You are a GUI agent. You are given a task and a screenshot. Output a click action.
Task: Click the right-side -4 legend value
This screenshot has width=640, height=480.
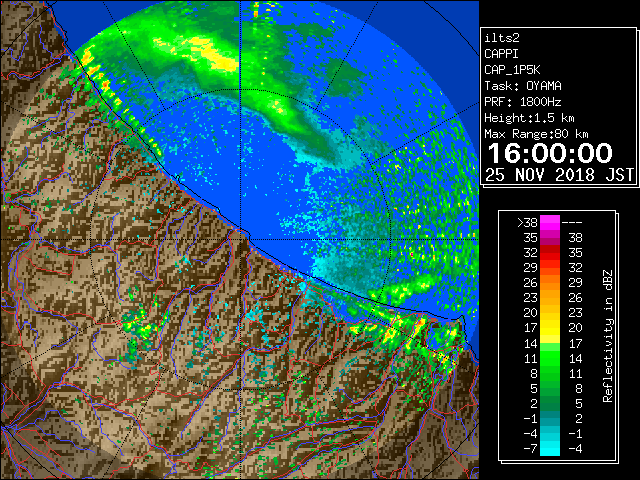coord(575,449)
